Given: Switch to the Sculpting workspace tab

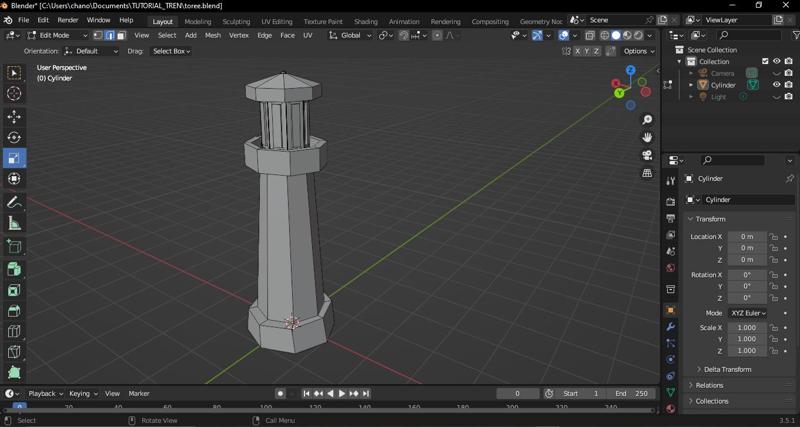Looking at the screenshot, I should click(236, 21).
